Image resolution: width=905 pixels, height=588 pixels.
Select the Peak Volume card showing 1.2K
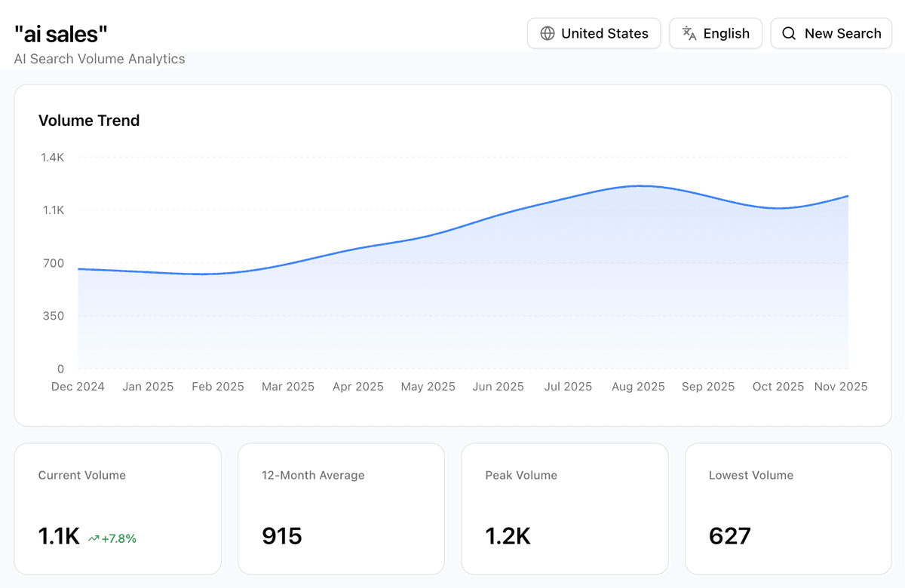point(564,508)
